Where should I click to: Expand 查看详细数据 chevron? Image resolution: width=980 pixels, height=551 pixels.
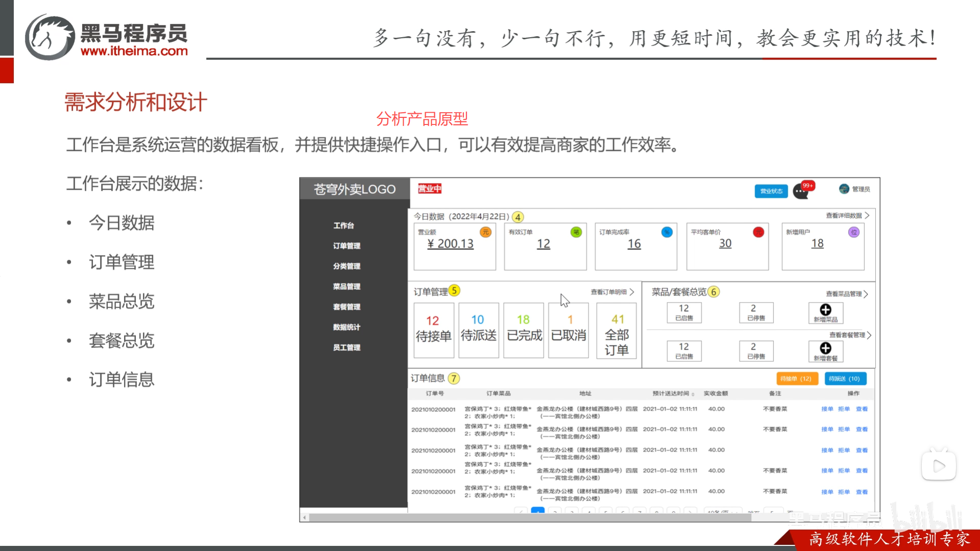867,215
